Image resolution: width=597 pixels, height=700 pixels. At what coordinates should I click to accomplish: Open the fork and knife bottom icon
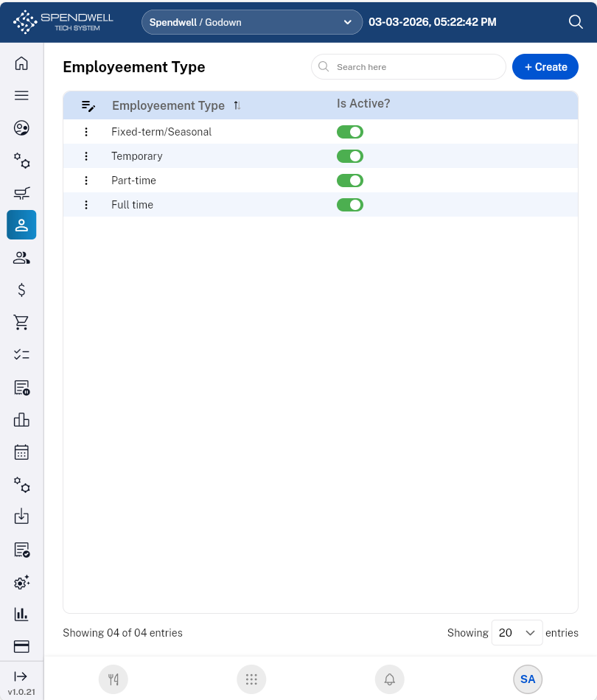(114, 679)
